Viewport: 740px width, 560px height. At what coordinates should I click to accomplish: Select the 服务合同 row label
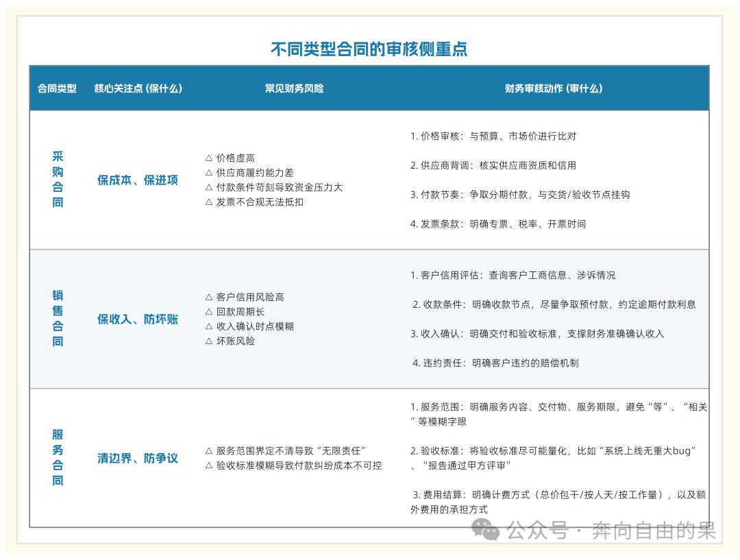[x=58, y=458]
